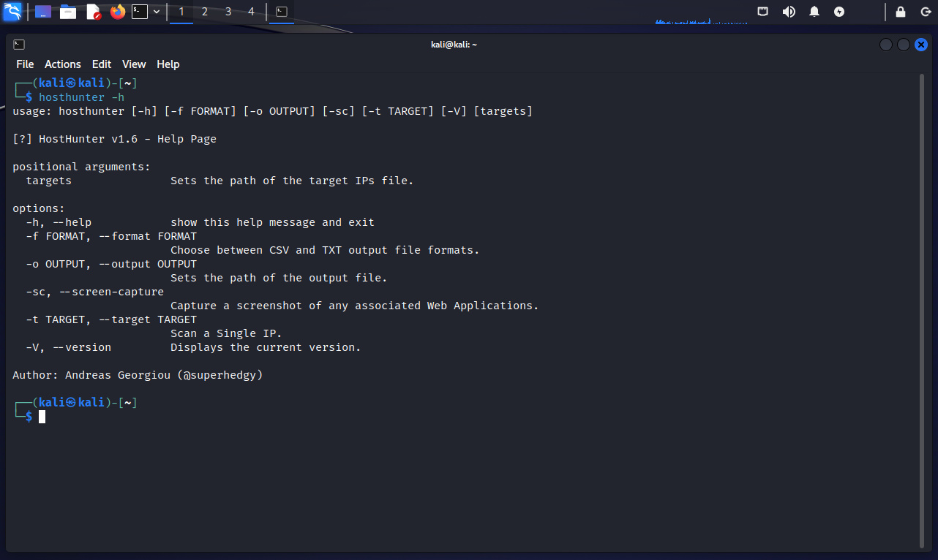Open the Edit menu

pos(102,64)
